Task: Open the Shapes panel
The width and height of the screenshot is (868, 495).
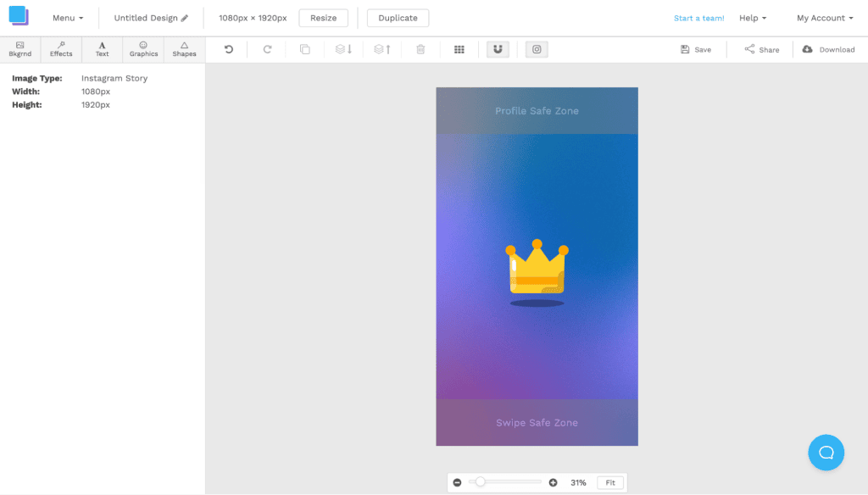Action: coord(184,49)
